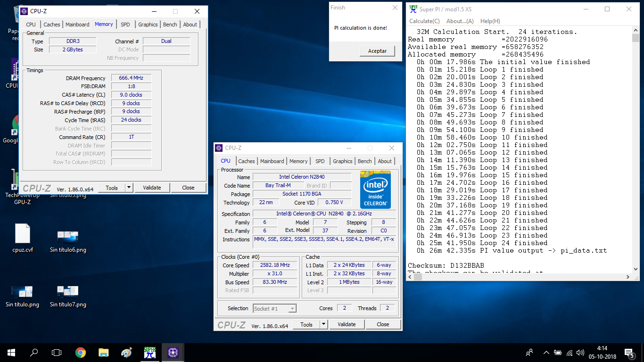Image resolution: width=644 pixels, height=362 pixels.
Task: Switch to Graphics tab in Memory window
Action: [x=148, y=25]
